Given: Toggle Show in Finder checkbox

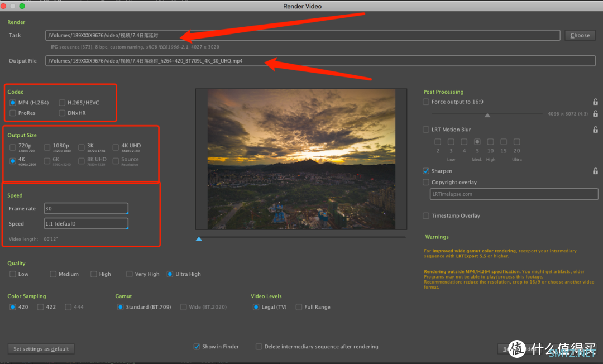Looking at the screenshot, I should pyautogui.click(x=197, y=347).
